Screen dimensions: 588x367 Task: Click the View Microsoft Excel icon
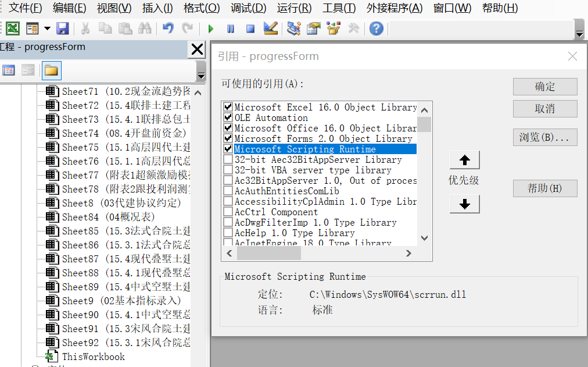pos(12,28)
